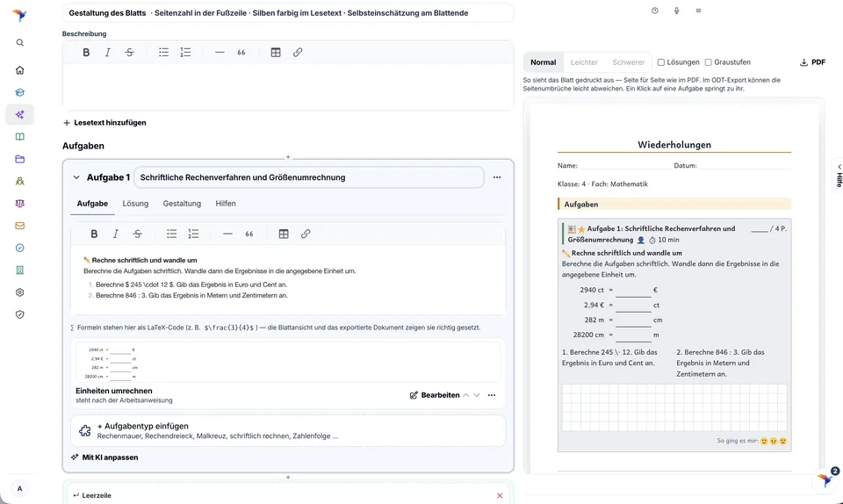
Task: Open the user avatar 'A' menu
Action: pyautogui.click(x=20, y=488)
